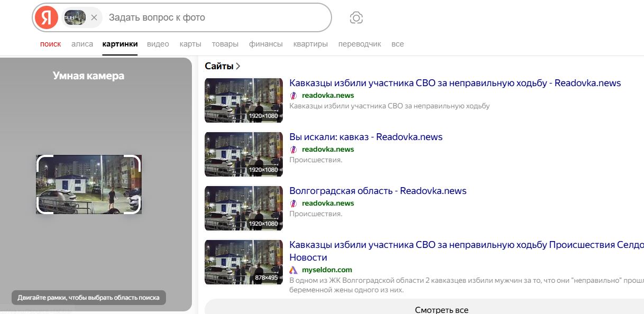644x314 pixels.
Task: Click the cropped photo in Умная камера panel
Action: (89, 184)
